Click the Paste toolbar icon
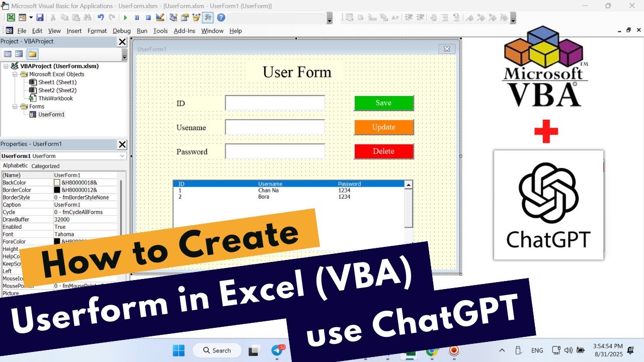644x362 pixels. click(x=75, y=18)
